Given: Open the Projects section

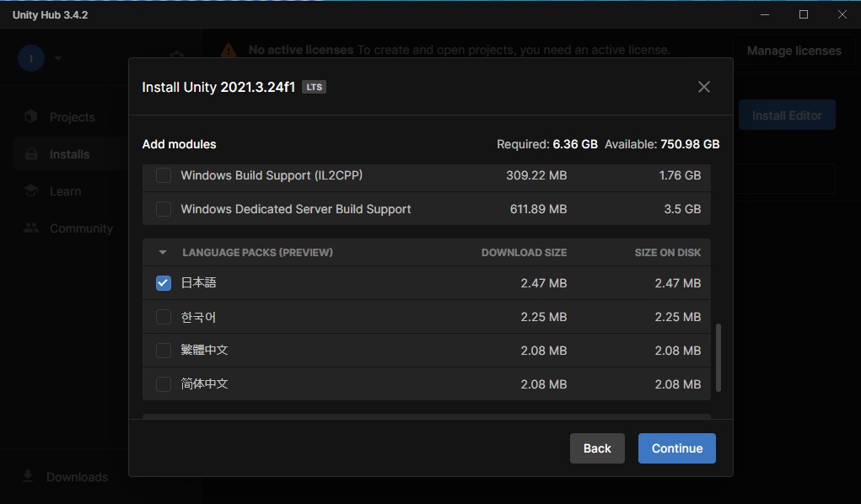Looking at the screenshot, I should (x=72, y=117).
